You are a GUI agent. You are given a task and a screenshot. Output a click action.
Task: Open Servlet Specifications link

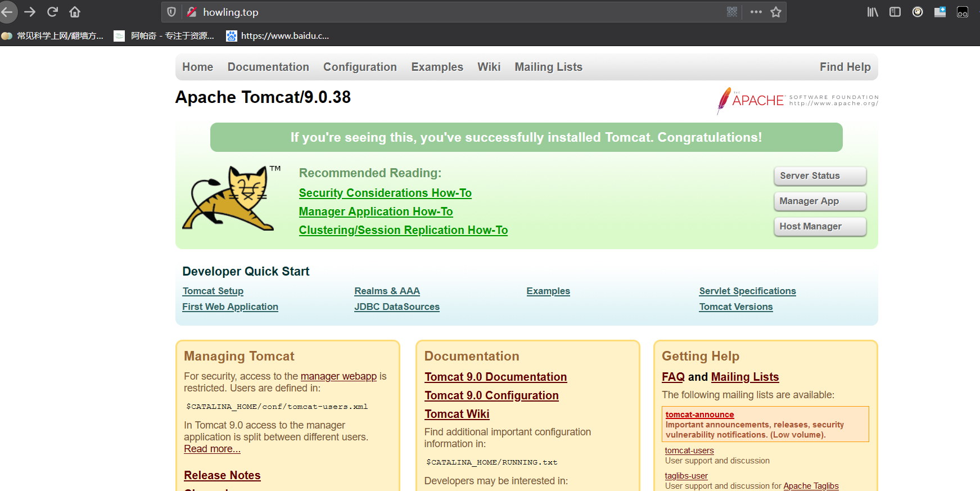(x=747, y=291)
